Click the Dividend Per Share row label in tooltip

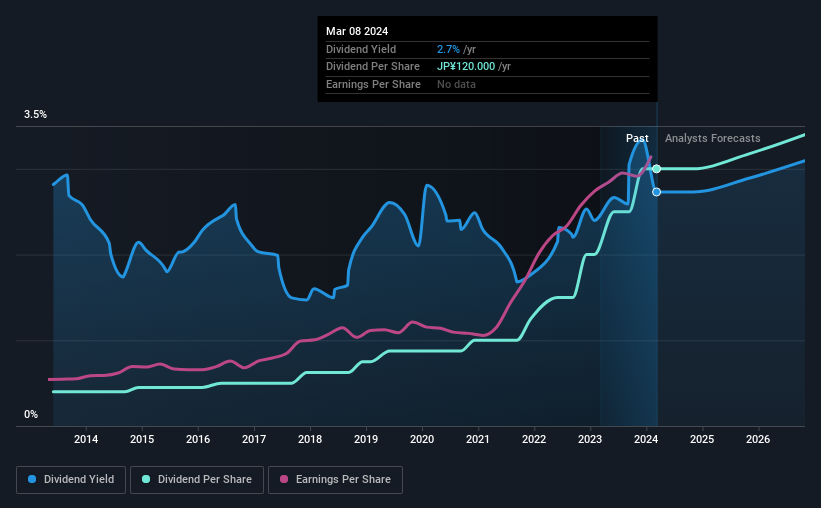pyautogui.click(x=373, y=67)
